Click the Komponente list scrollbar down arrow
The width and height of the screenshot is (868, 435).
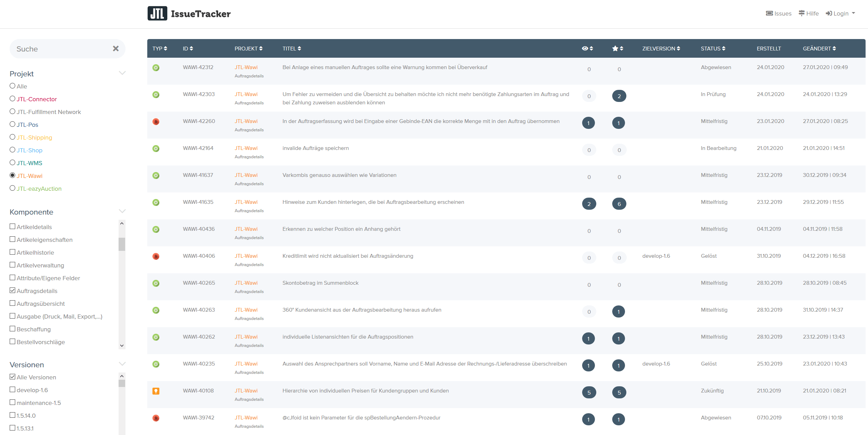122,346
